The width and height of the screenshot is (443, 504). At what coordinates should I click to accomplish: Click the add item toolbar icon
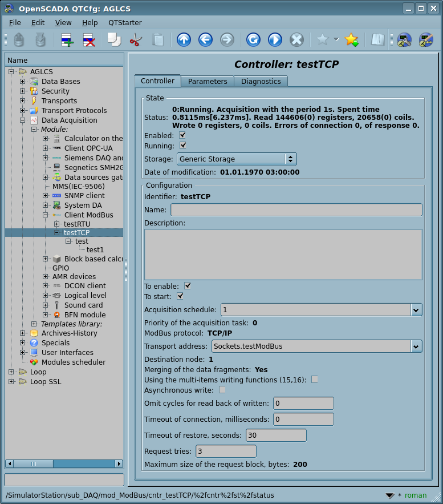(x=67, y=39)
